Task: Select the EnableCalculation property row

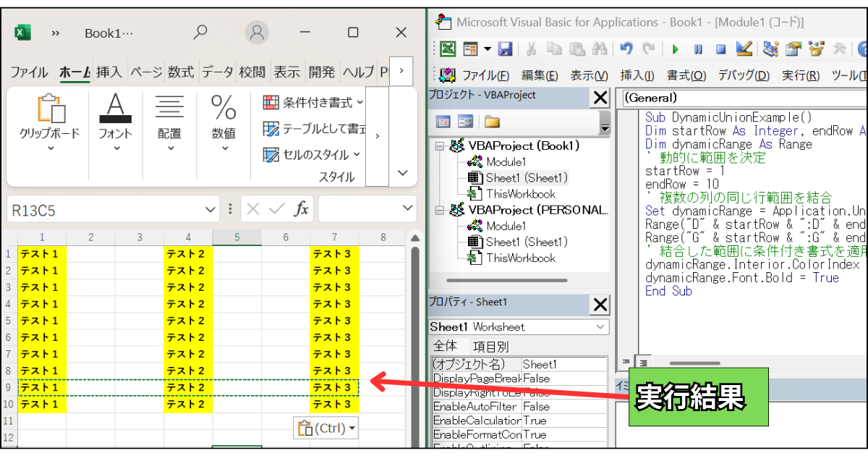Action: point(519,421)
